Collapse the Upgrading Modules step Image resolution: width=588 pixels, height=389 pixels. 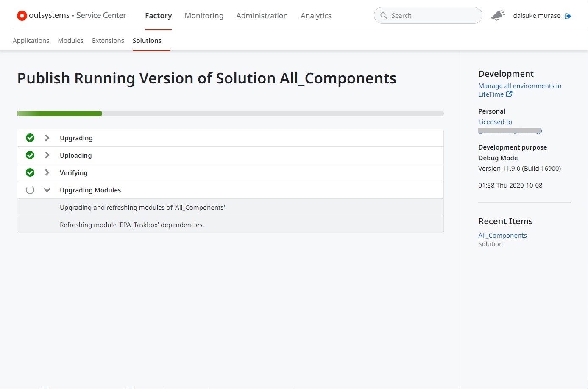pos(47,190)
